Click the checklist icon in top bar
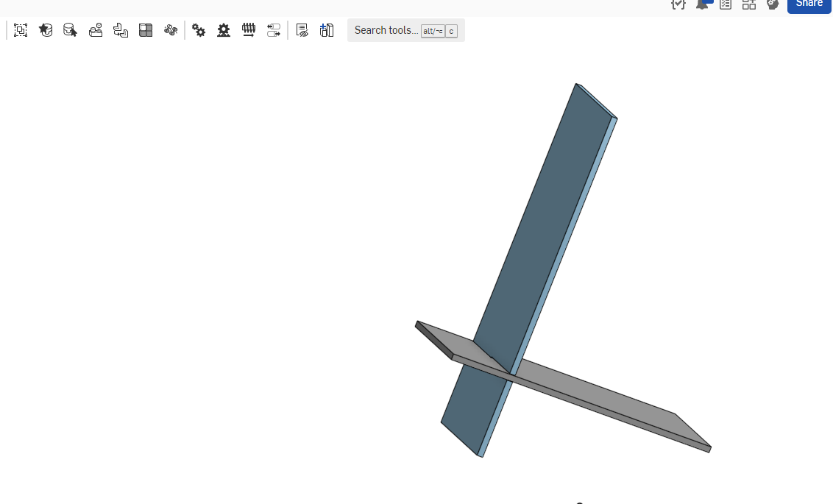833x504 pixels. tap(726, 4)
